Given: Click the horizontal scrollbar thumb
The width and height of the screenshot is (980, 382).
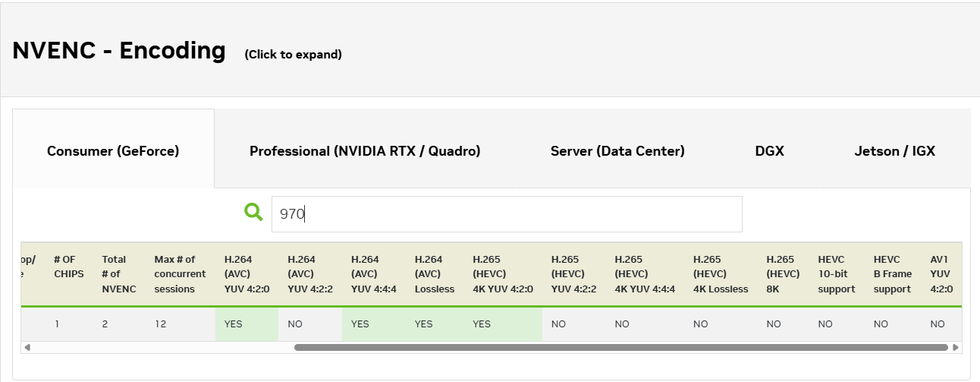Looking at the screenshot, I should point(620,348).
